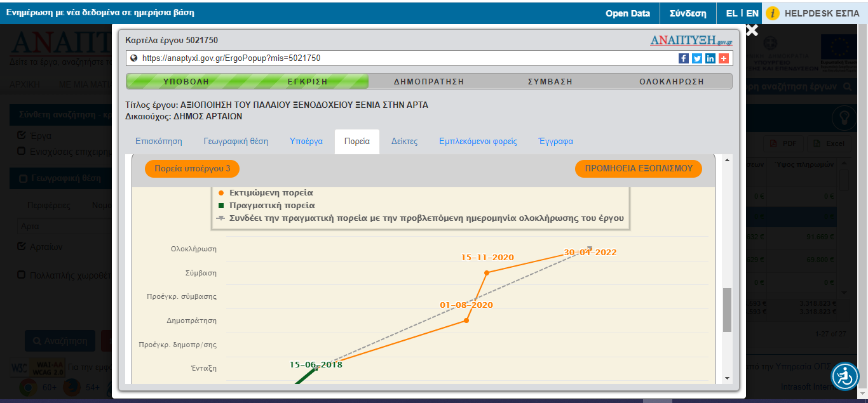
Task: Switch to the Επισκόπηση tab
Action: click(158, 142)
